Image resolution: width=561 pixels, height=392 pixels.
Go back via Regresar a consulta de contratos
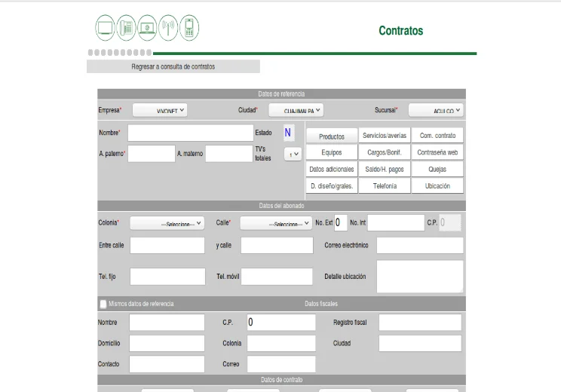pos(173,66)
